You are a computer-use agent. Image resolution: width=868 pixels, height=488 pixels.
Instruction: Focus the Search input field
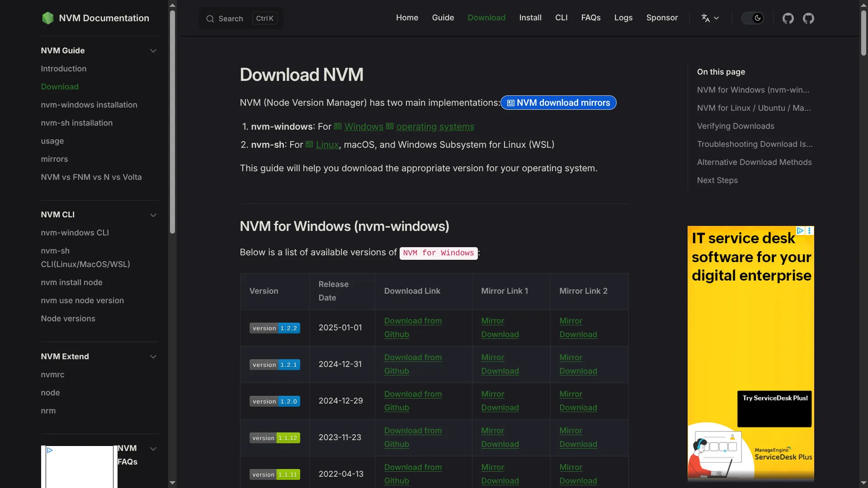241,19
